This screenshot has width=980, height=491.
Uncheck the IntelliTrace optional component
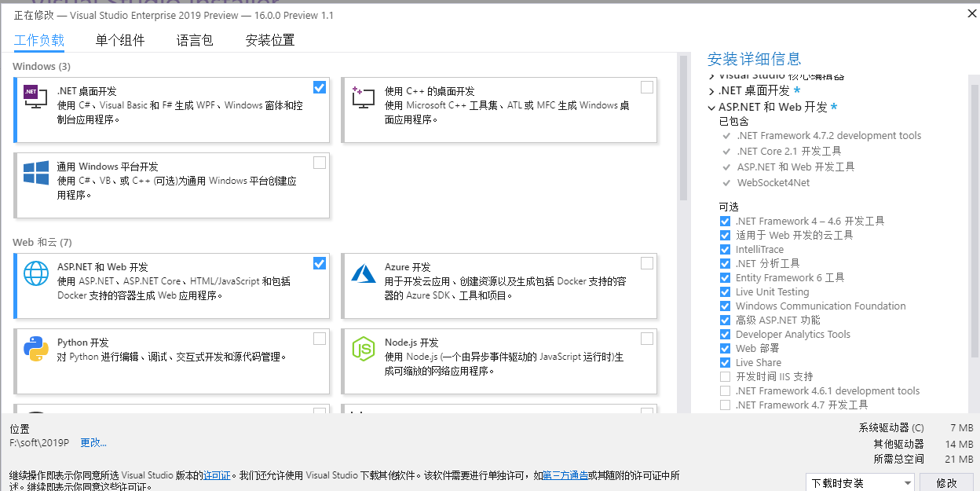coord(725,250)
